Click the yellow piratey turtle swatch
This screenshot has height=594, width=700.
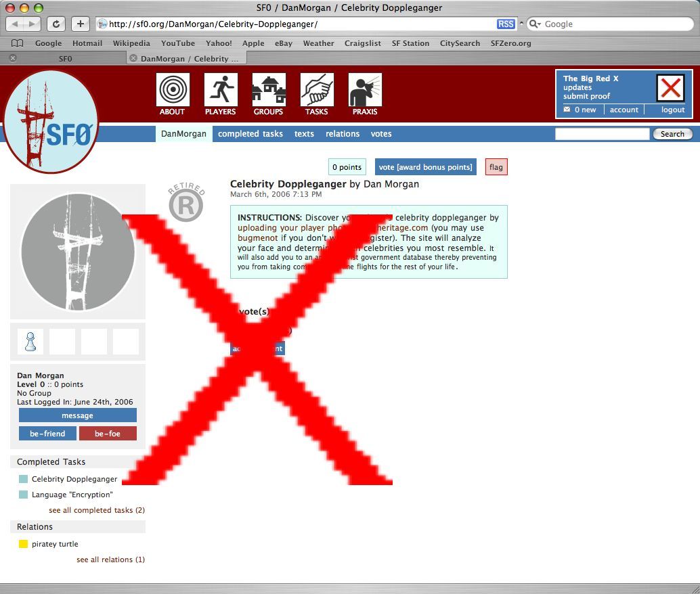click(23, 544)
